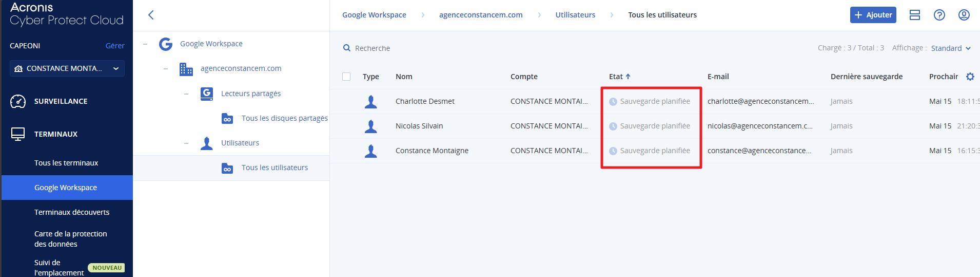Screen dimensions: 980x277
Task: Open the help question mark icon
Action: [939, 15]
